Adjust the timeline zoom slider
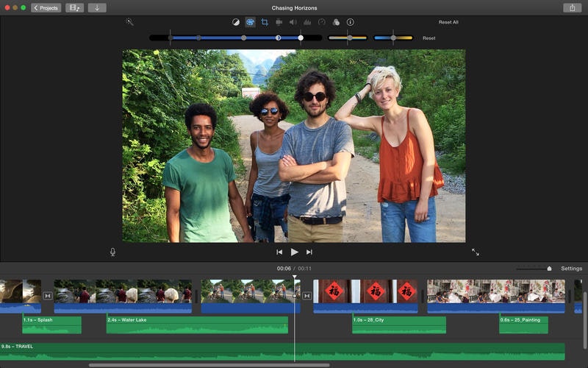This screenshot has width=588, height=368. (548, 269)
